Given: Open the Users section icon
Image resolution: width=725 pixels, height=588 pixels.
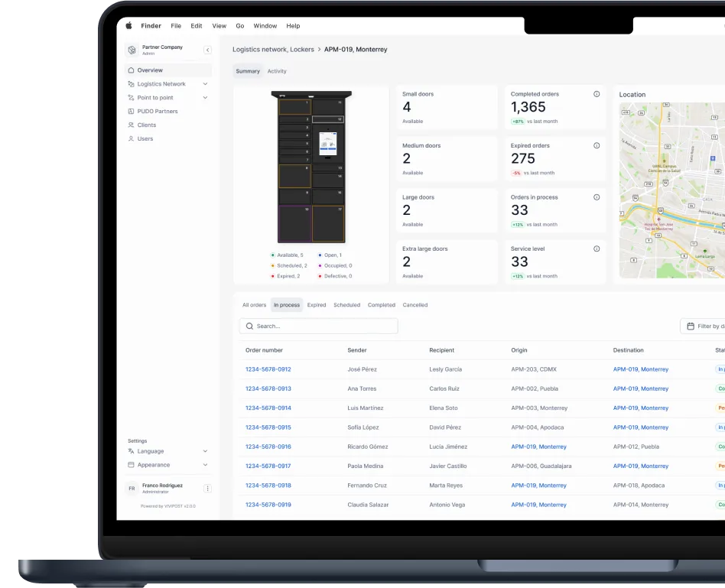Looking at the screenshot, I should 132,138.
